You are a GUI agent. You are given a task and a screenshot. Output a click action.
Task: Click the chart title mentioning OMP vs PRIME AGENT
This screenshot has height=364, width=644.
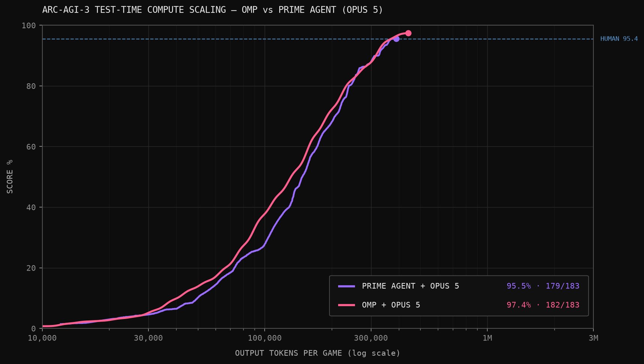(x=213, y=10)
